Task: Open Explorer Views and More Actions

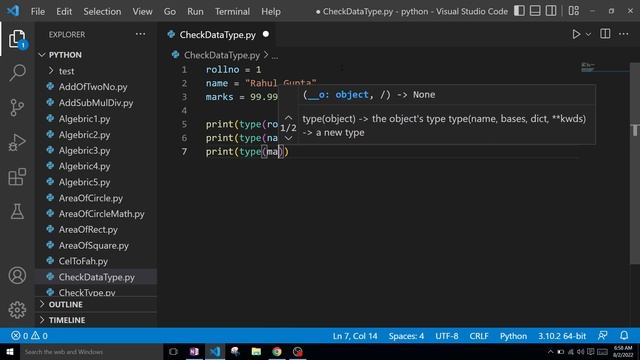Action: (140, 34)
